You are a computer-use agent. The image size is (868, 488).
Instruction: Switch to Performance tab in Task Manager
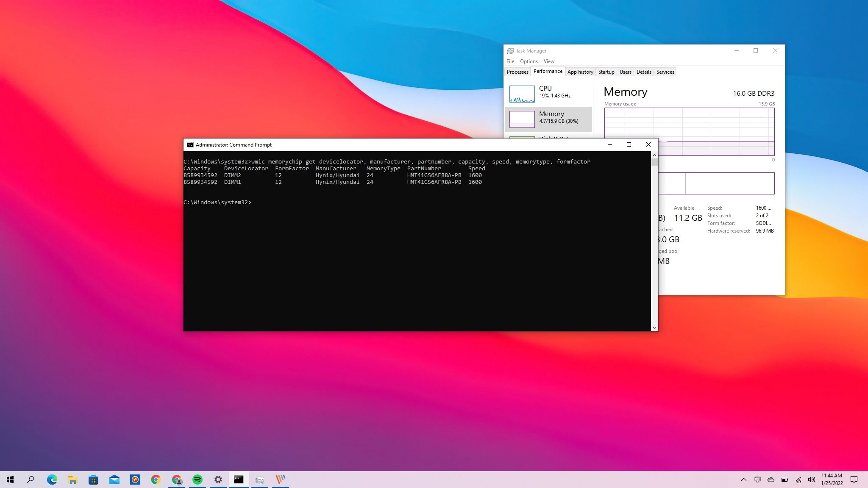tap(547, 72)
